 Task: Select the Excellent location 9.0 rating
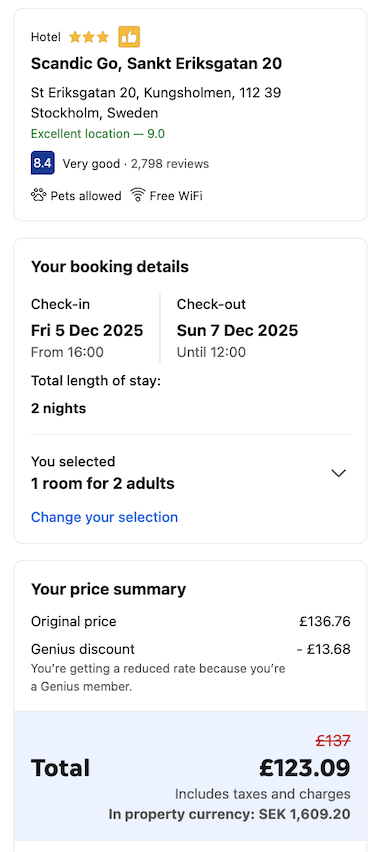pos(98,134)
